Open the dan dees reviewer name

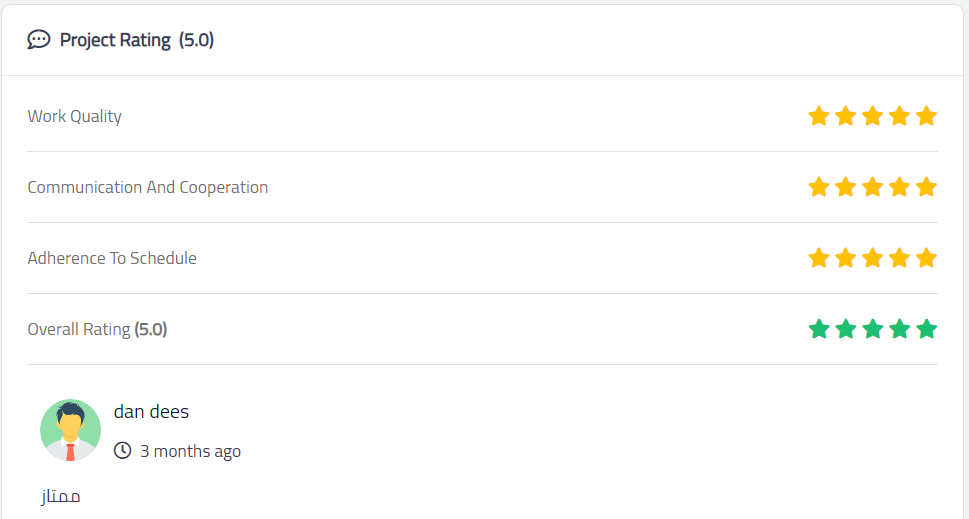pos(151,411)
